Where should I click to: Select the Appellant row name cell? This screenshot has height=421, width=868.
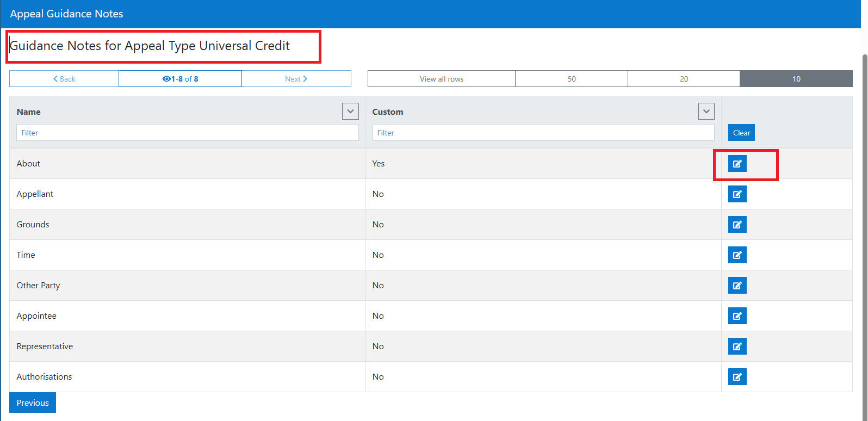188,194
